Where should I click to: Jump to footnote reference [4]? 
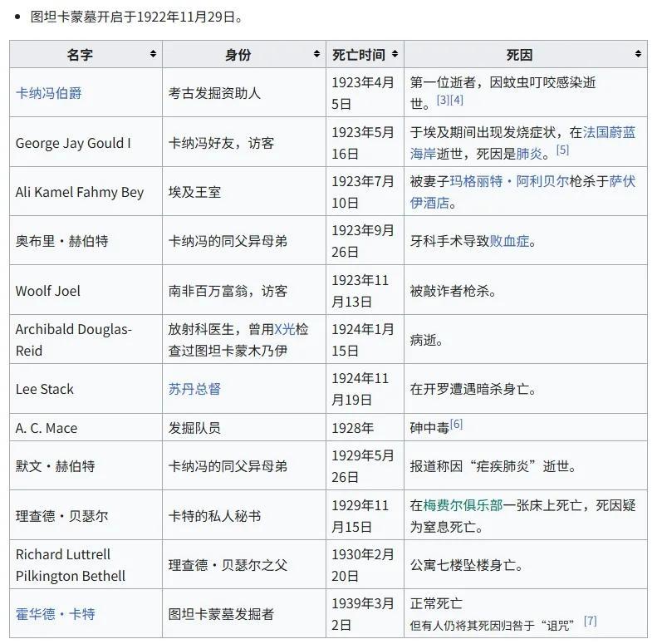coord(457,101)
